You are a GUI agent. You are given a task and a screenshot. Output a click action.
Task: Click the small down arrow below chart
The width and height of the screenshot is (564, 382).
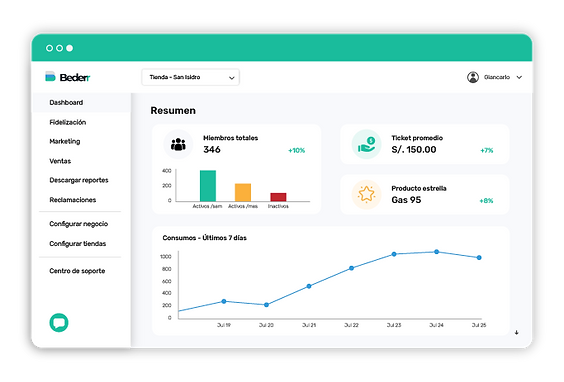(x=517, y=332)
